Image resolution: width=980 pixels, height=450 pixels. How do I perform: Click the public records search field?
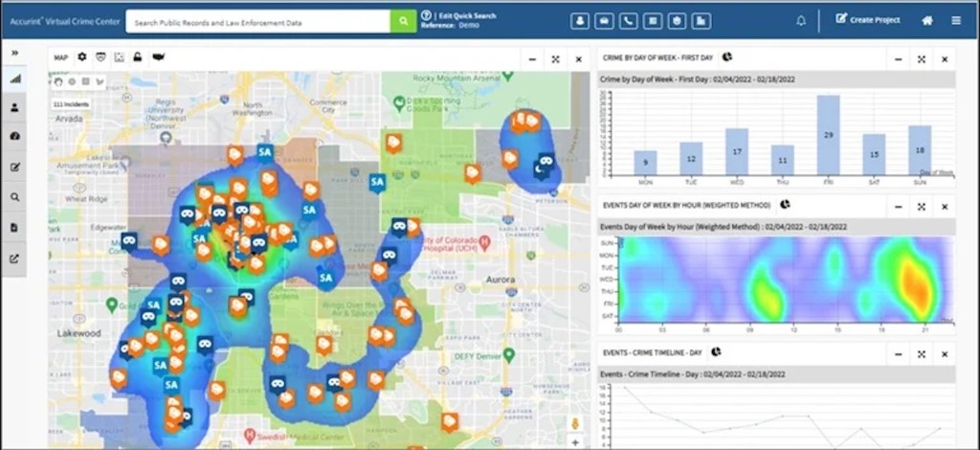[x=258, y=22]
